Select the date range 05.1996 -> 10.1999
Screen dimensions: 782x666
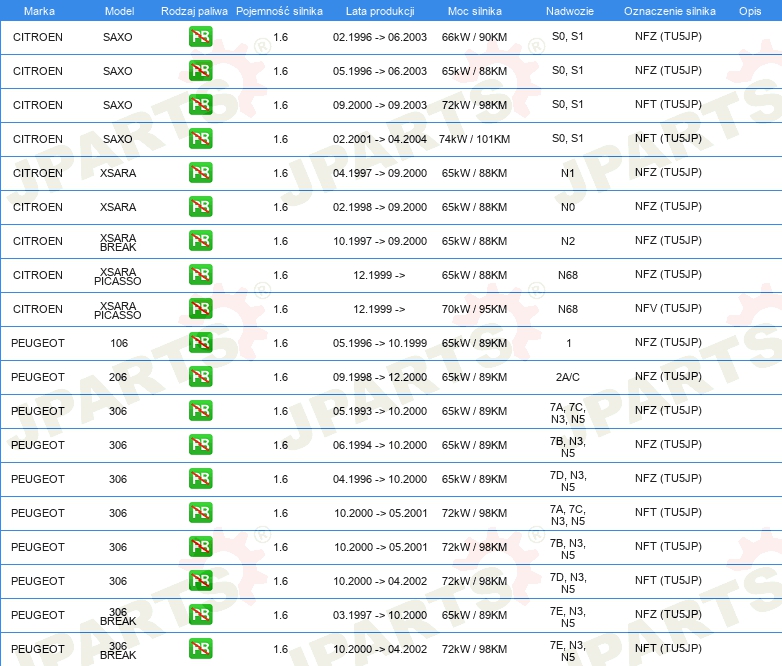[380, 343]
